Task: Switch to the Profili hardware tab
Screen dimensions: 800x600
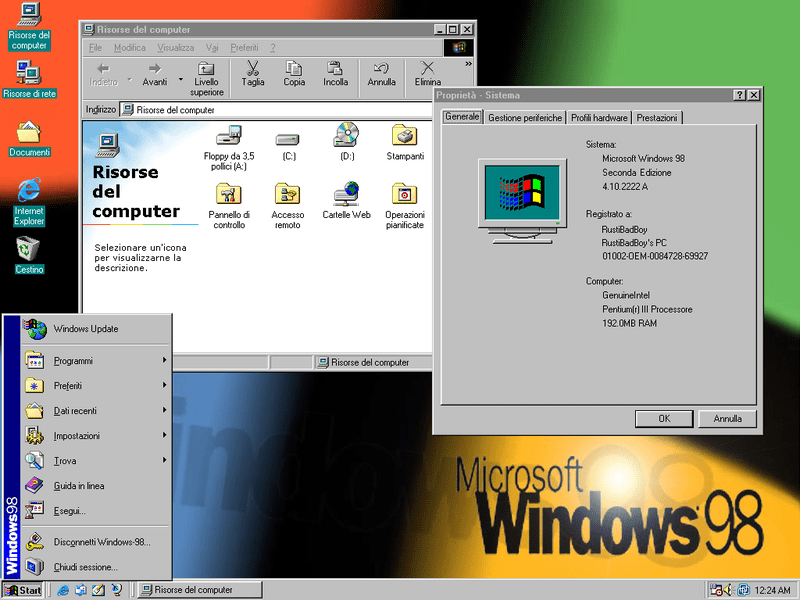Action: pos(599,118)
